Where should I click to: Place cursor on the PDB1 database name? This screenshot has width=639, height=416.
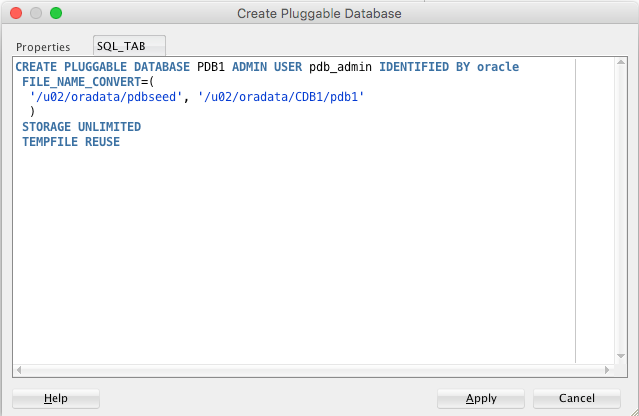212,67
